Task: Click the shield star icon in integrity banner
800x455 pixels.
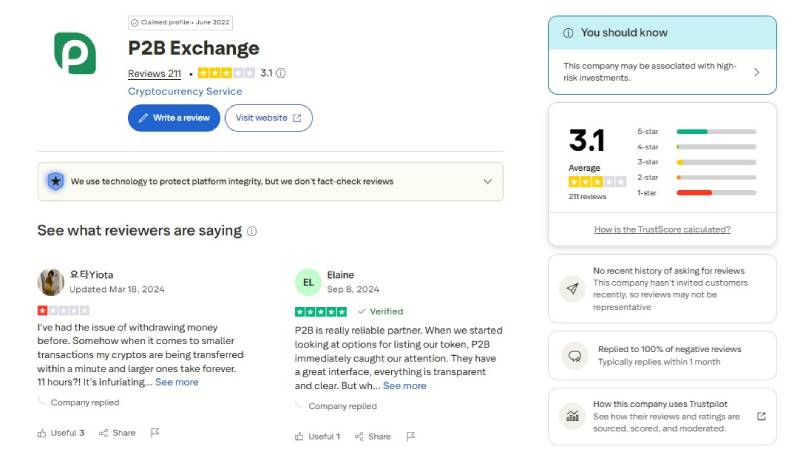Action: [56, 181]
